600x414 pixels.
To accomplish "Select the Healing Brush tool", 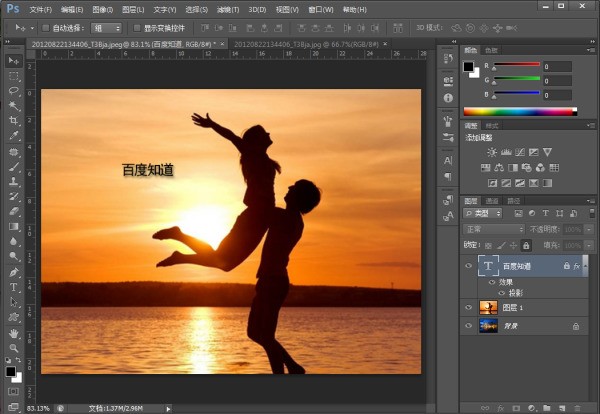I will (x=14, y=152).
